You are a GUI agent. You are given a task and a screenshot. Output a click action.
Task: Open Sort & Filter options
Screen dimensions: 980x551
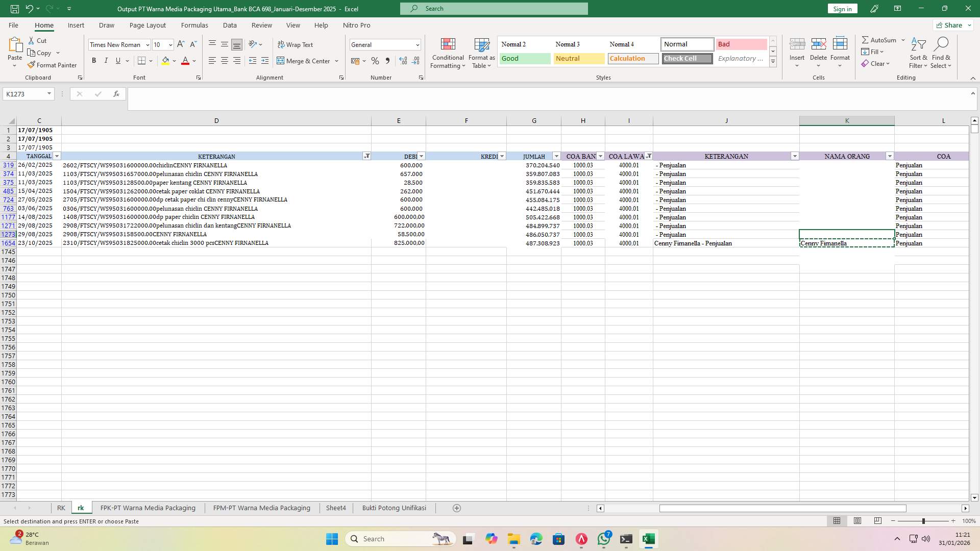point(918,53)
